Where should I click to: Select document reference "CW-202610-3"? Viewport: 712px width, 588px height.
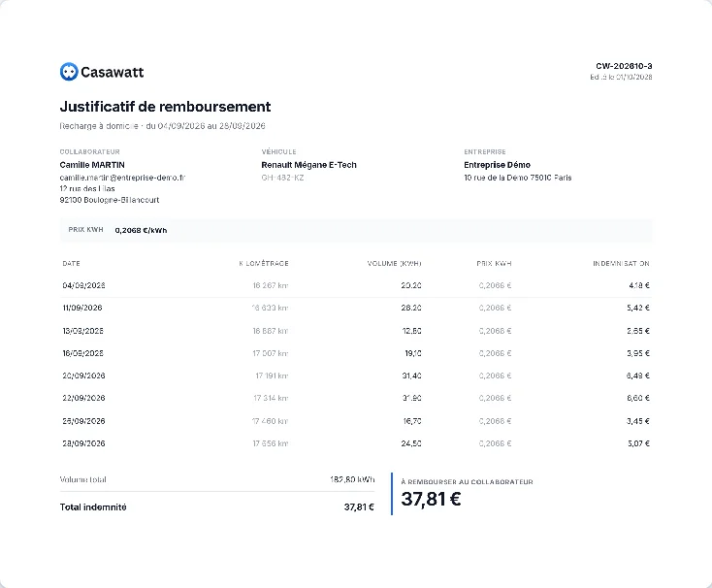point(624,66)
